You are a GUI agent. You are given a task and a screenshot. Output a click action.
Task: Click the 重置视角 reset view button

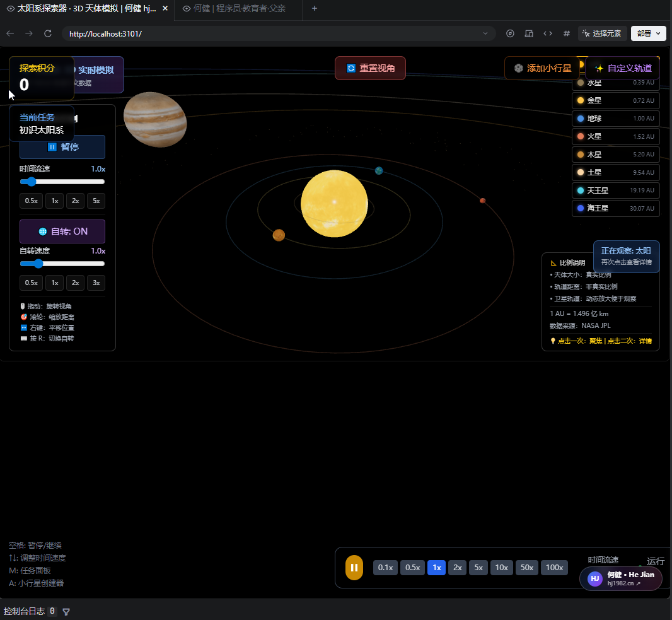[370, 68]
